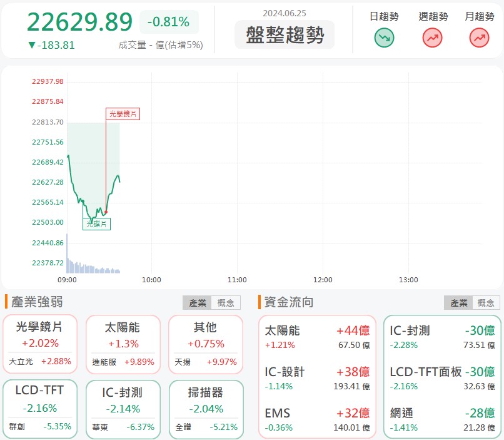Image resolution: width=504 pixels, height=440 pixels.
Task: Click the IC-設計 +38億 fund inflow row
Action: point(317,378)
